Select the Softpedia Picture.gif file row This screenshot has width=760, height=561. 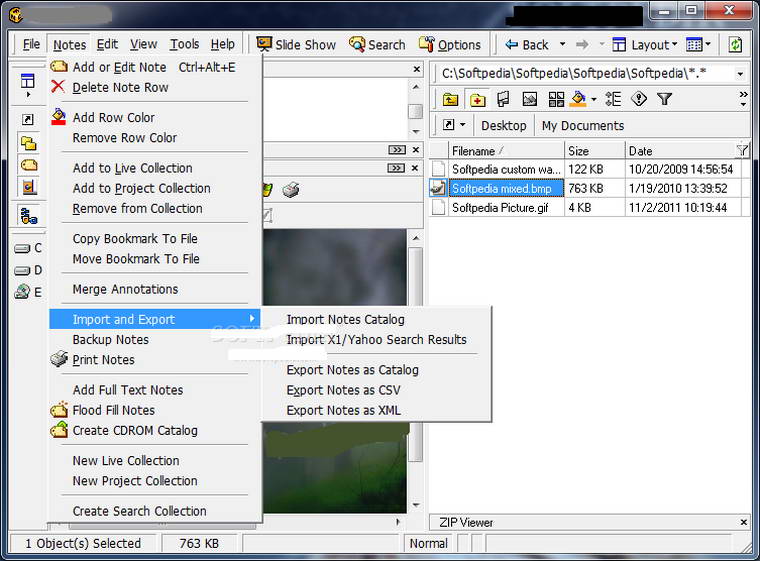(588, 208)
